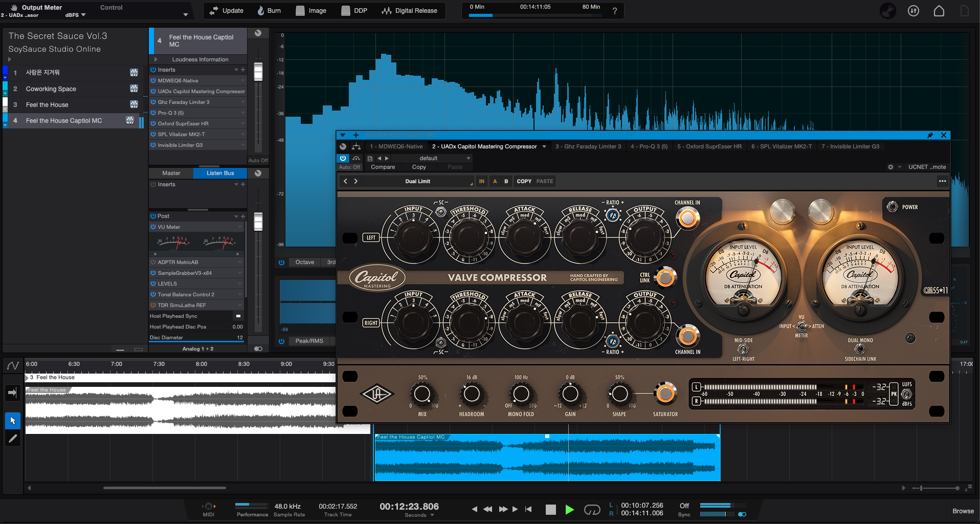Click the Play button in transport

tap(569, 509)
